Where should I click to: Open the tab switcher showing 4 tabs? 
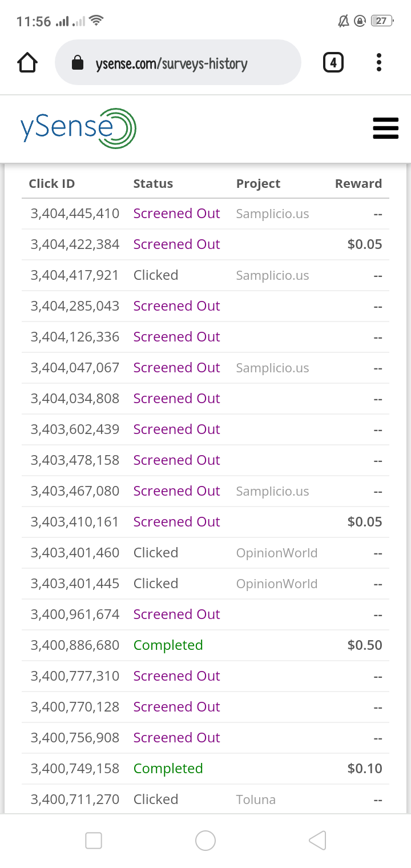(x=333, y=63)
